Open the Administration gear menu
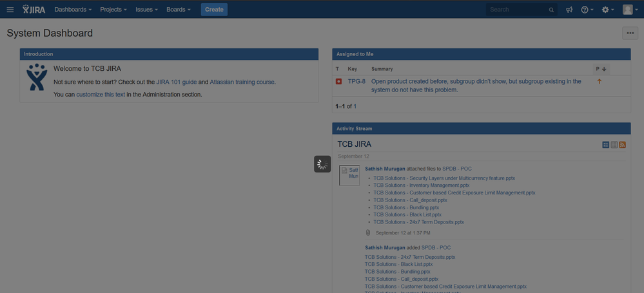This screenshot has height=293, width=644. click(x=608, y=10)
